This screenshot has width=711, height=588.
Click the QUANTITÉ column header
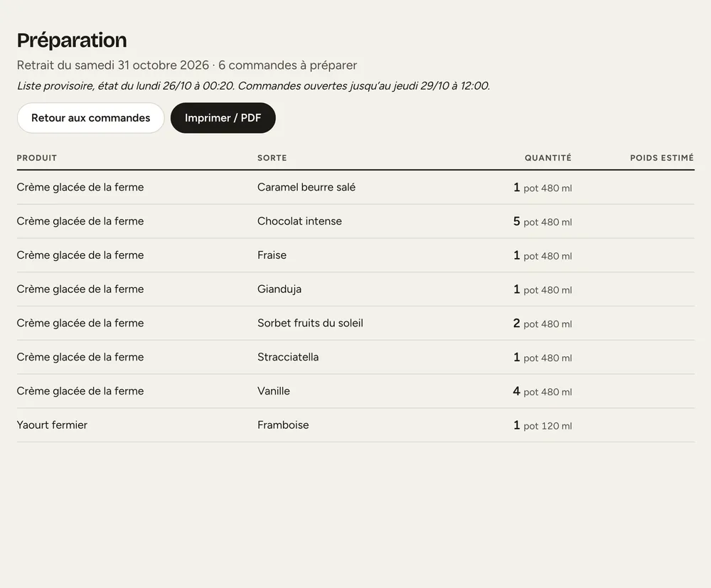pos(547,158)
